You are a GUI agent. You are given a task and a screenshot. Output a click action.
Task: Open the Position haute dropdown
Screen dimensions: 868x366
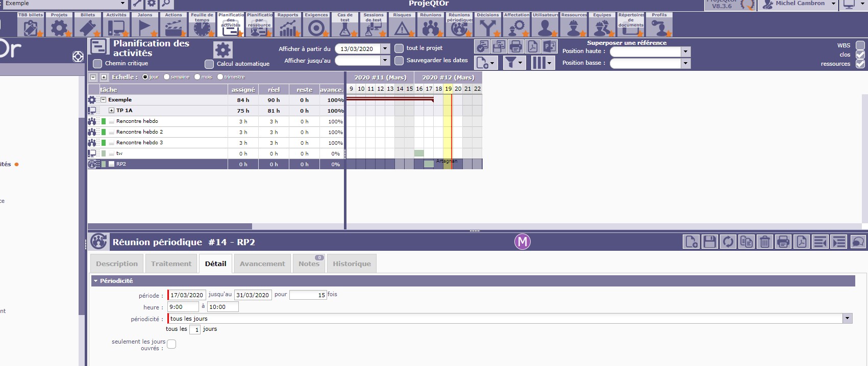(685, 51)
